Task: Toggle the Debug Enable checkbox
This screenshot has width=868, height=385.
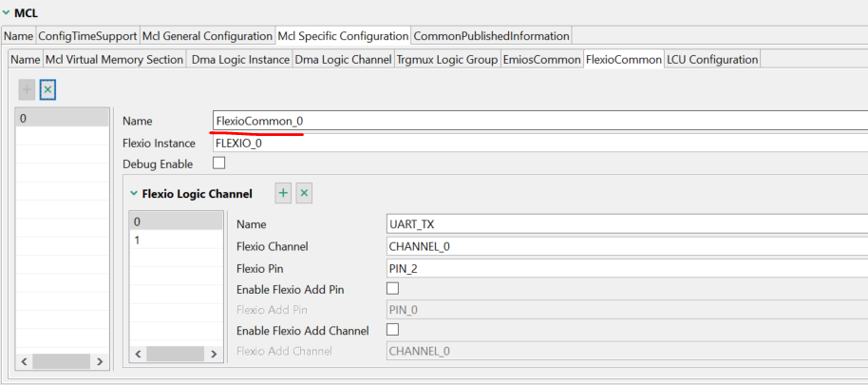Action: click(219, 164)
